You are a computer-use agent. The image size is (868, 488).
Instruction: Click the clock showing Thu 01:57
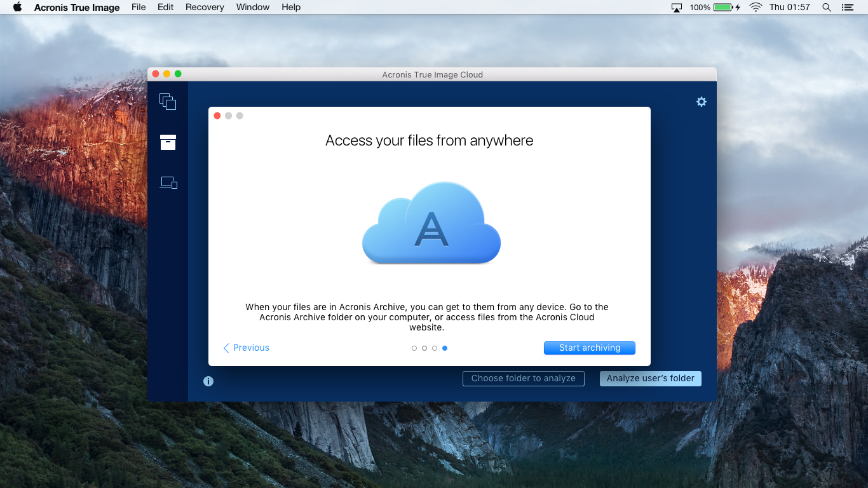coord(789,7)
